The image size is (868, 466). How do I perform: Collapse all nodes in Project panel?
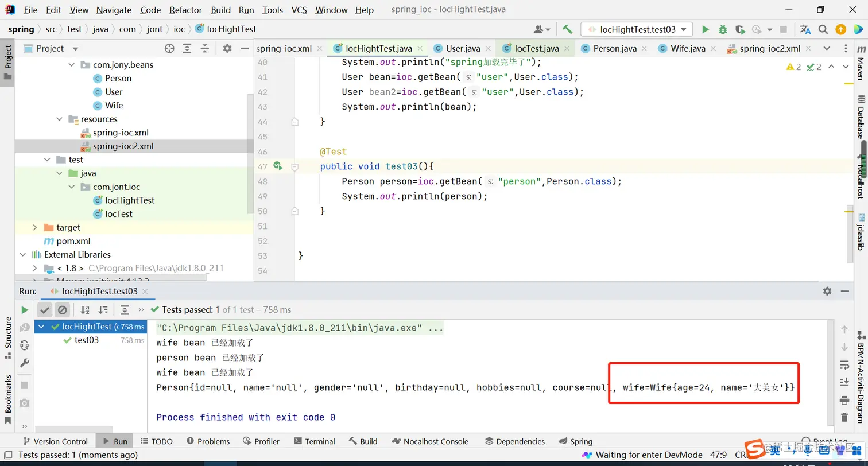coord(205,49)
